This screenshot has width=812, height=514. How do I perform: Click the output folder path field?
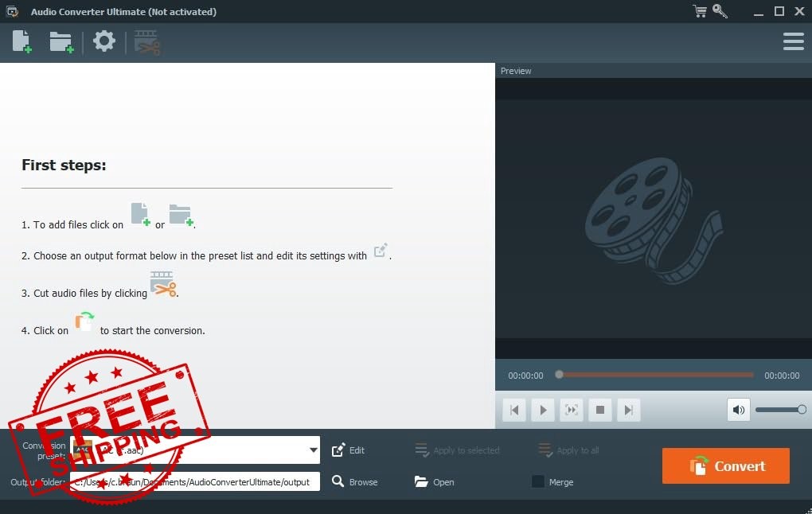click(195, 482)
